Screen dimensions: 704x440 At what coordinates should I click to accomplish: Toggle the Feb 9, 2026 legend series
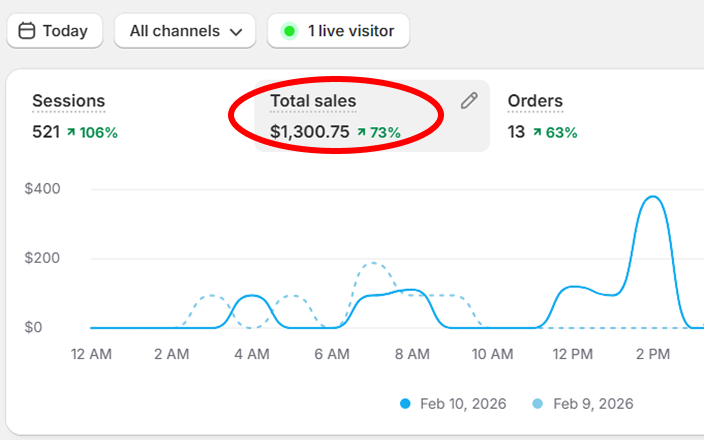coord(582,404)
